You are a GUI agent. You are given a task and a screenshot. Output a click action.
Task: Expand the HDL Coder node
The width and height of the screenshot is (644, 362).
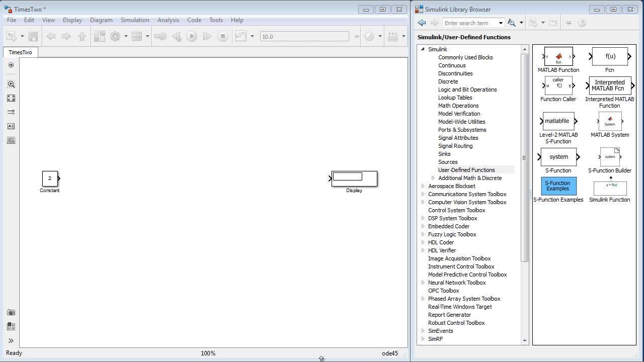point(423,242)
